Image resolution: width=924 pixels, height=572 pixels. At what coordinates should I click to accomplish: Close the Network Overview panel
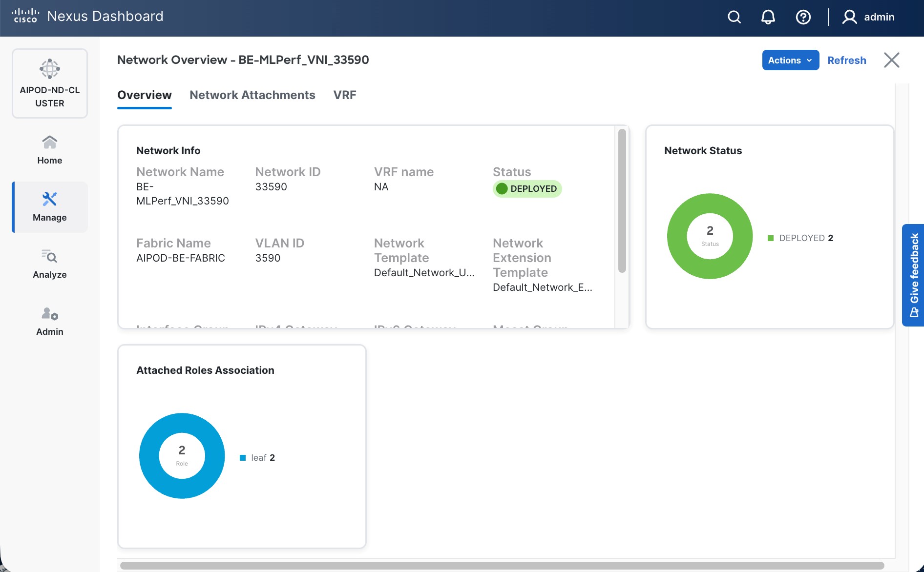891,60
